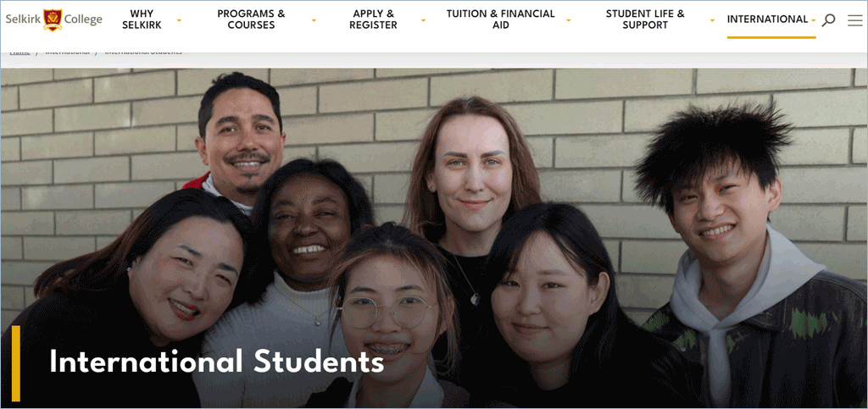
Task: Select the Apply & Register menu item
Action: [373, 19]
